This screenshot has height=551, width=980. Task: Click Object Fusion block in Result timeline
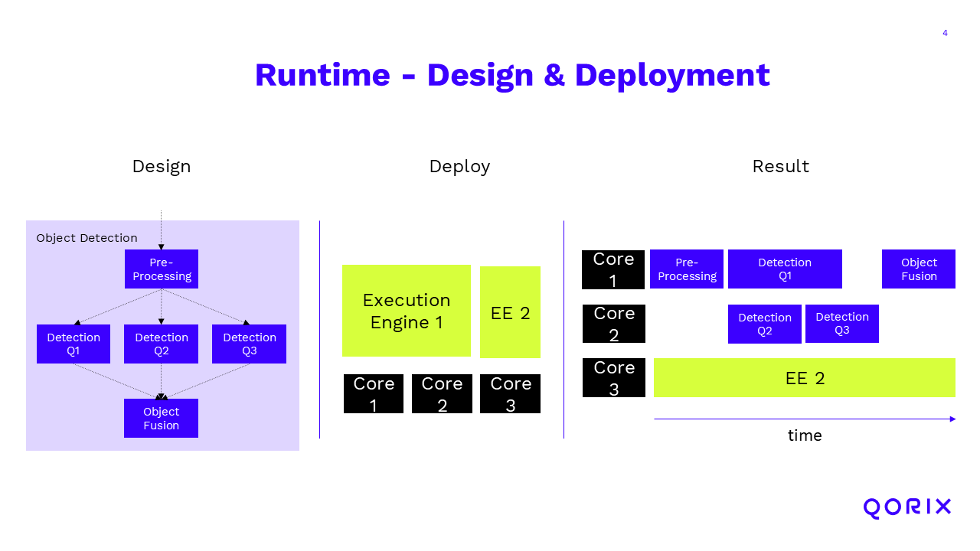click(x=919, y=269)
